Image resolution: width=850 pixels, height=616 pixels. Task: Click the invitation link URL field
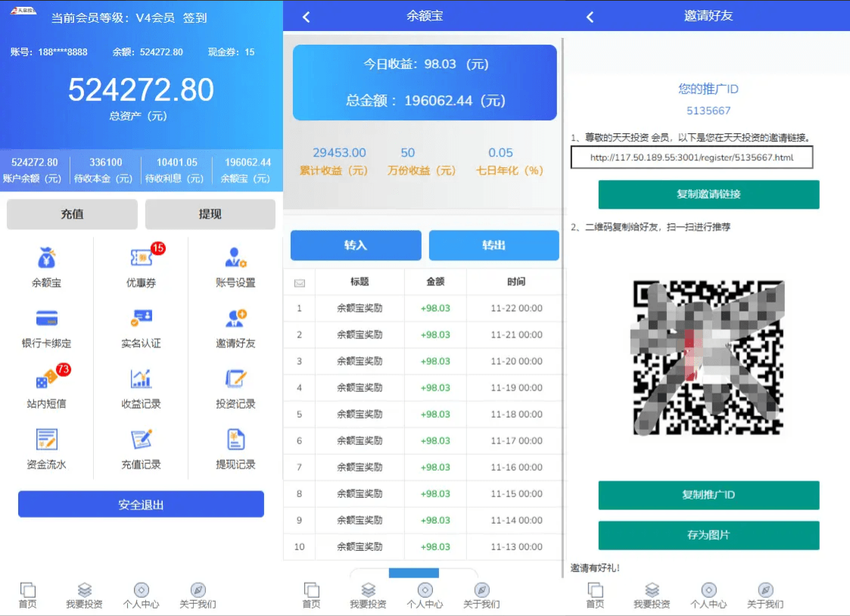[x=692, y=157]
